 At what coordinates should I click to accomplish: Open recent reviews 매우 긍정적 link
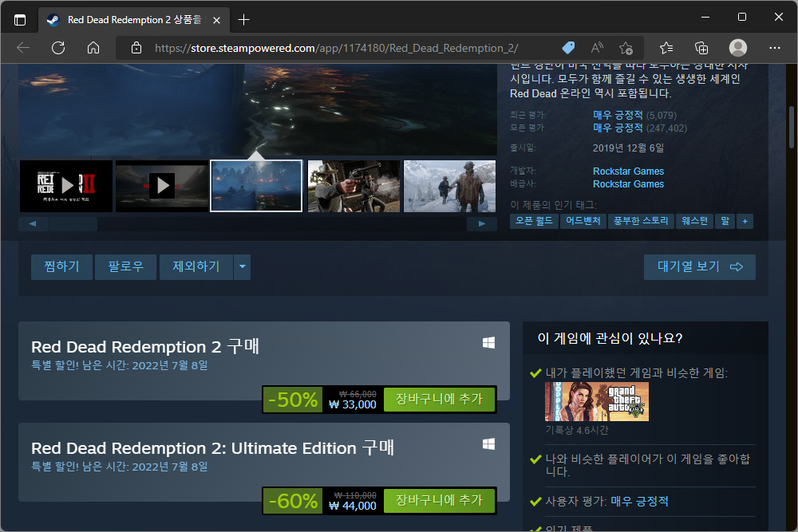point(618,115)
